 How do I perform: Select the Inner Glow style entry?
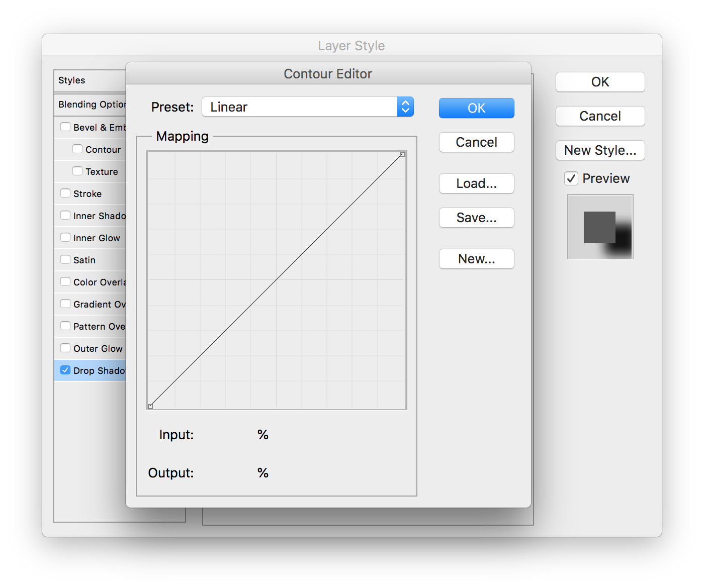[x=97, y=238]
